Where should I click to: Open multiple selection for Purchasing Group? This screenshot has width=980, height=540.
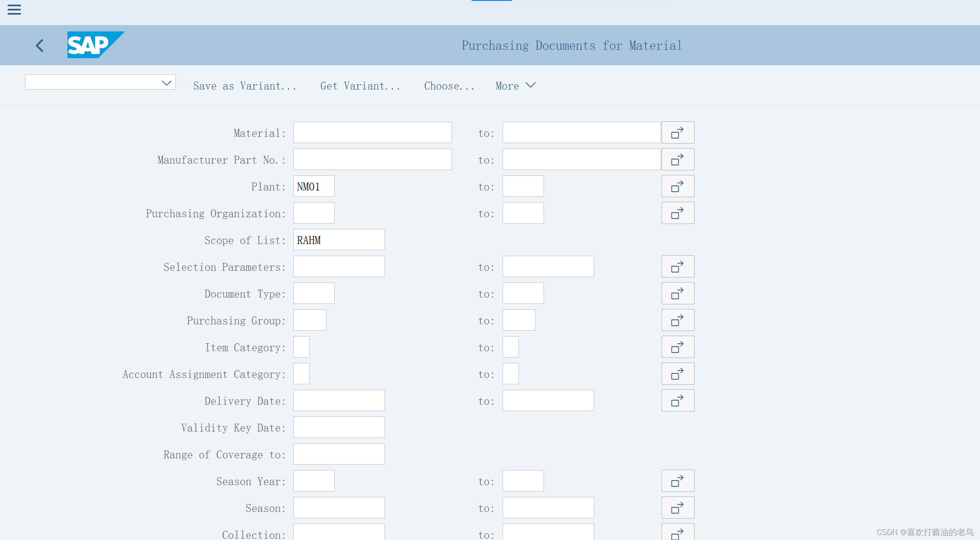click(x=677, y=320)
